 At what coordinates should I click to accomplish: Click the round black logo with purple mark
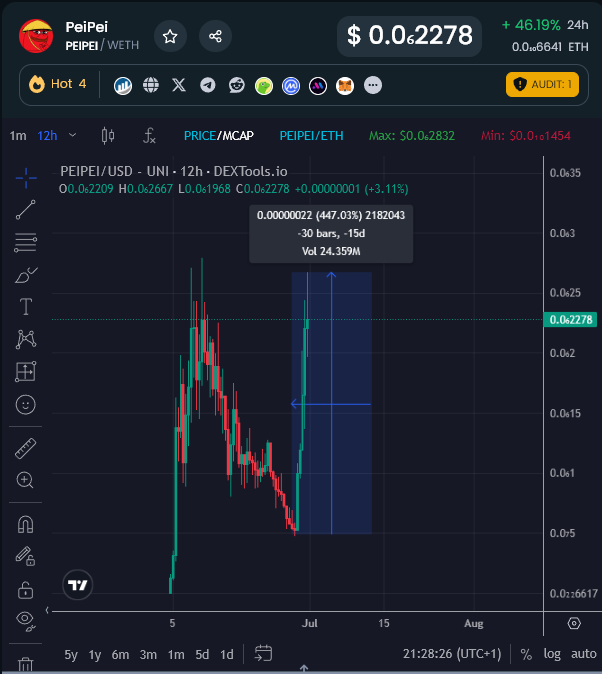coord(318,86)
